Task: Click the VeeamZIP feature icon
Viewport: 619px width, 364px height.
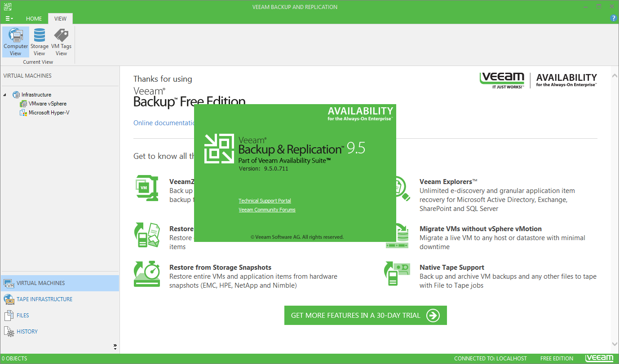Action: pos(146,189)
